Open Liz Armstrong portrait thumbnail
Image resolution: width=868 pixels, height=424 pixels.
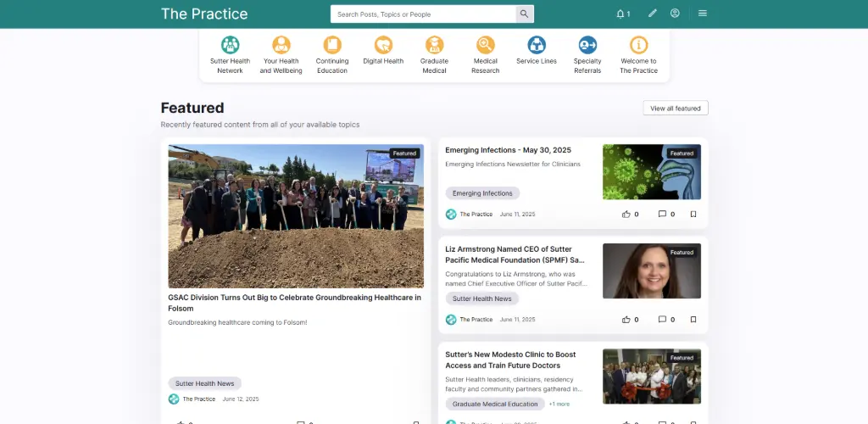pos(652,271)
